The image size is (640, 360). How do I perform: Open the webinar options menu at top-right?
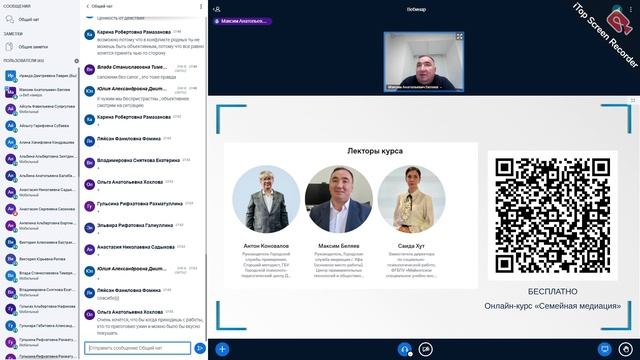pos(631,9)
